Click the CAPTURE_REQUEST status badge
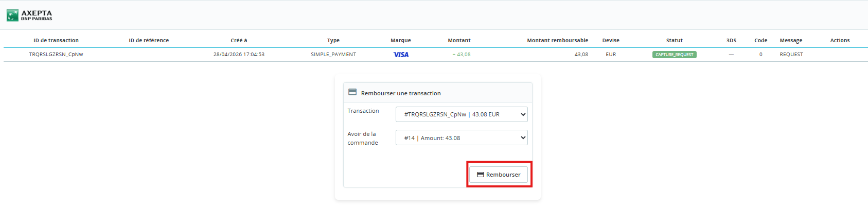The image size is (868, 206). tap(674, 55)
